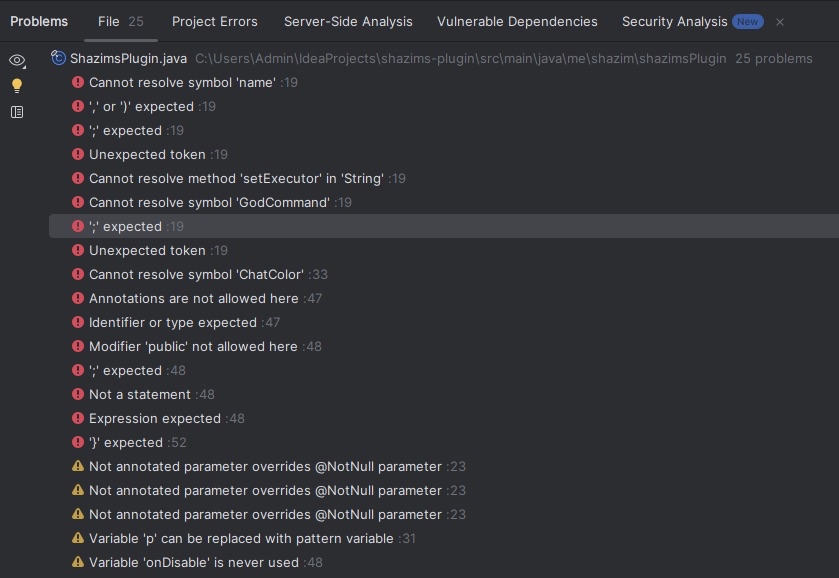Click the ShazimsPlugin.java class file icon
Image resolution: width=839 pixels, height=578 pixels.
(59, 59)
